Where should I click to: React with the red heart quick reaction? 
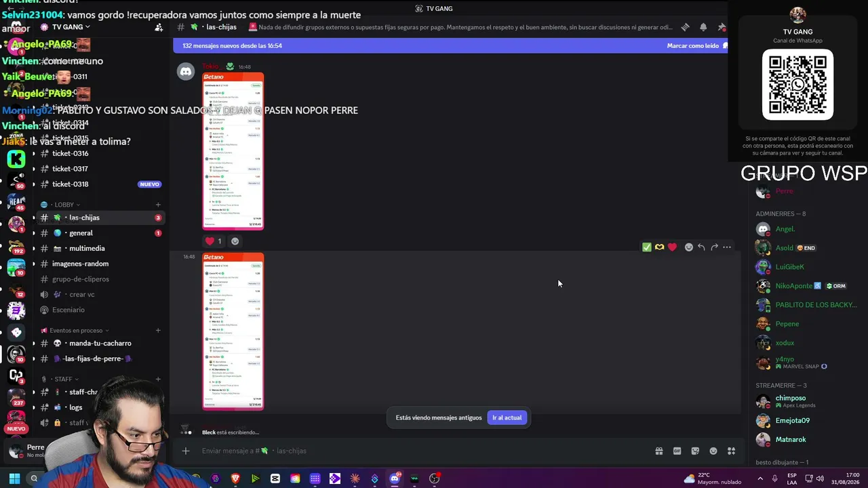(672, 247)
